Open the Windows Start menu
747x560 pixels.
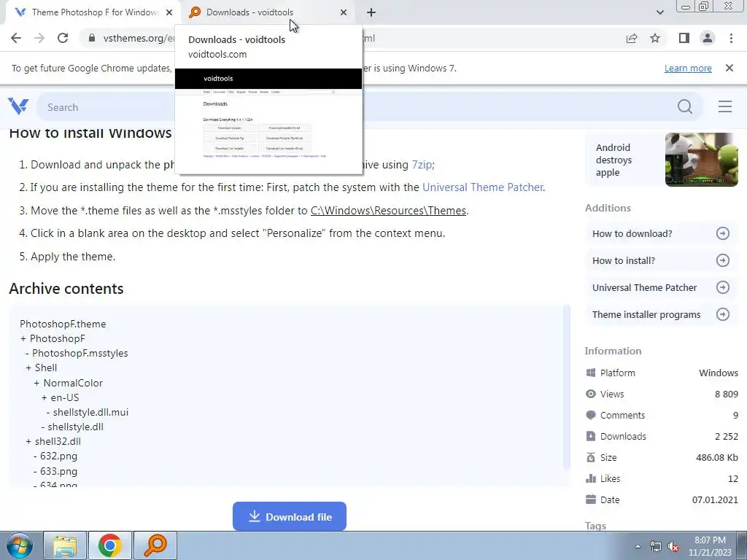[19, 545]
